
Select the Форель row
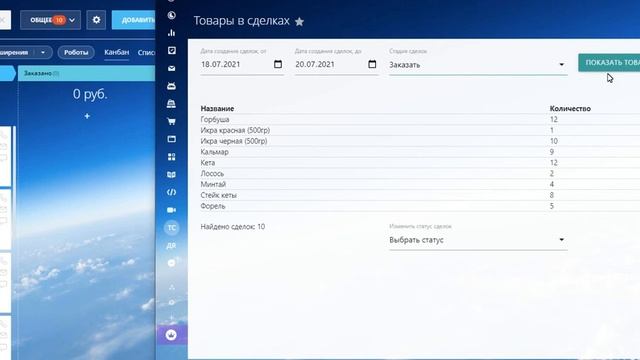point(420,206)
